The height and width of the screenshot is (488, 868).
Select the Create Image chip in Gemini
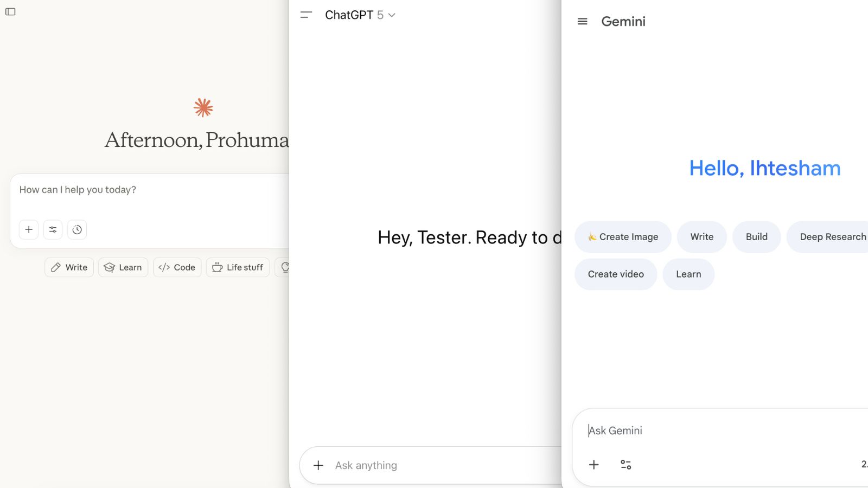point(623,237)
